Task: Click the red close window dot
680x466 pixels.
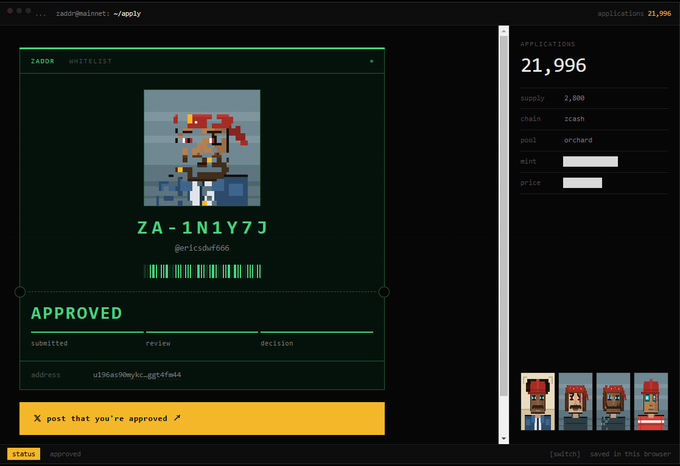Action: [x=10, y=10]
